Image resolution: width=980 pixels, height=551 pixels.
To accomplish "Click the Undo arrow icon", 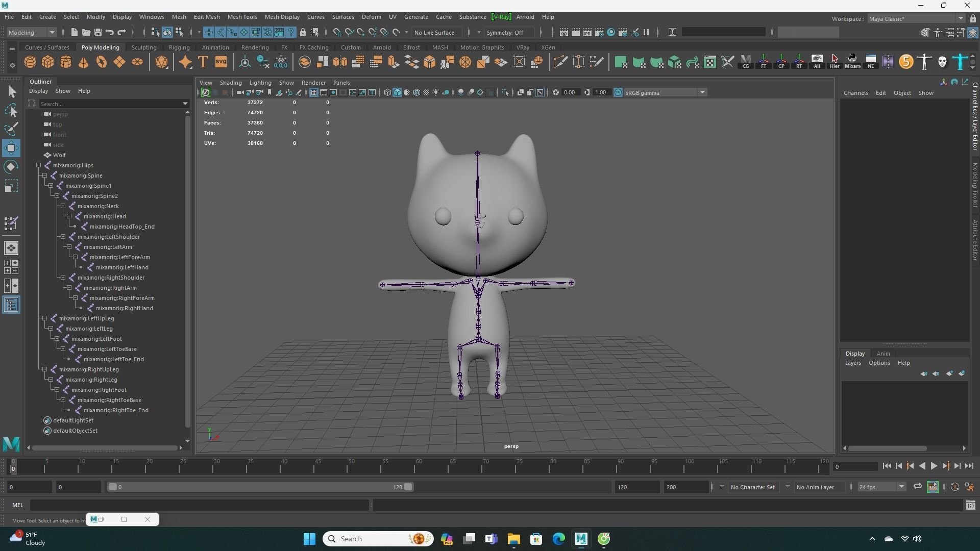I will (x=110, y=32).
